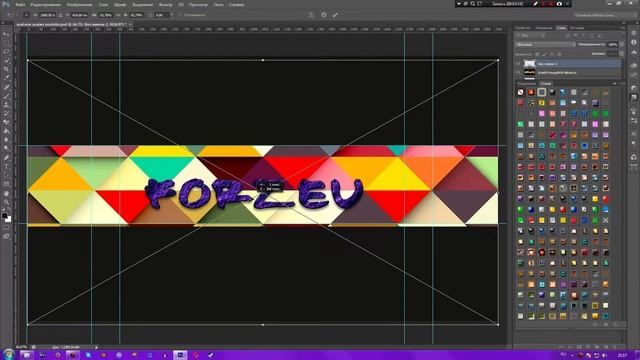Image resolution: width=640 pixels, height=360 pixels.
Task: Open the status bar info arrow menu
Action: pyautogui.click(x=96, y=347)
